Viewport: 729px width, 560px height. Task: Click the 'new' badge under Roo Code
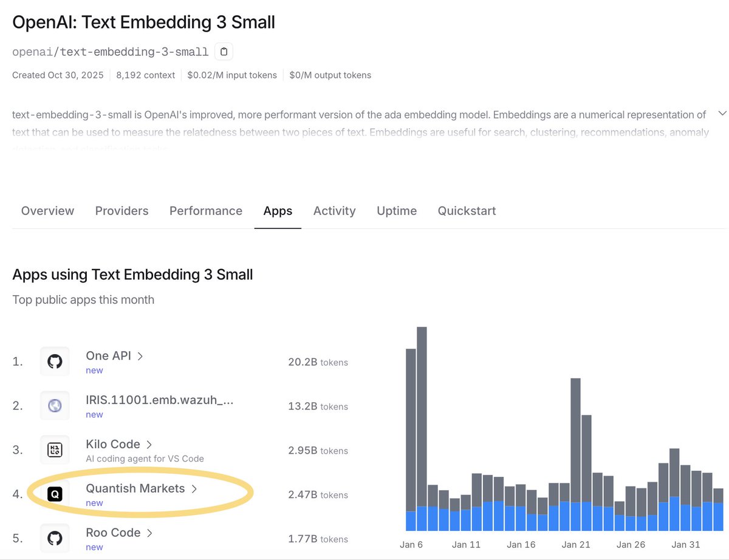pos(94,547)
